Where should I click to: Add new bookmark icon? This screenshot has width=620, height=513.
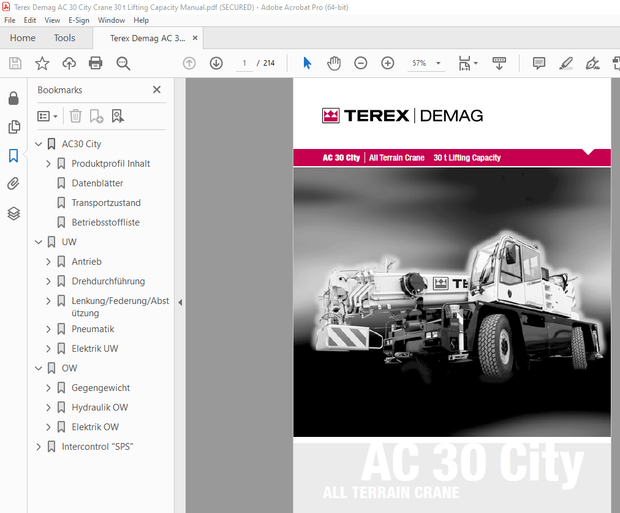96,116
